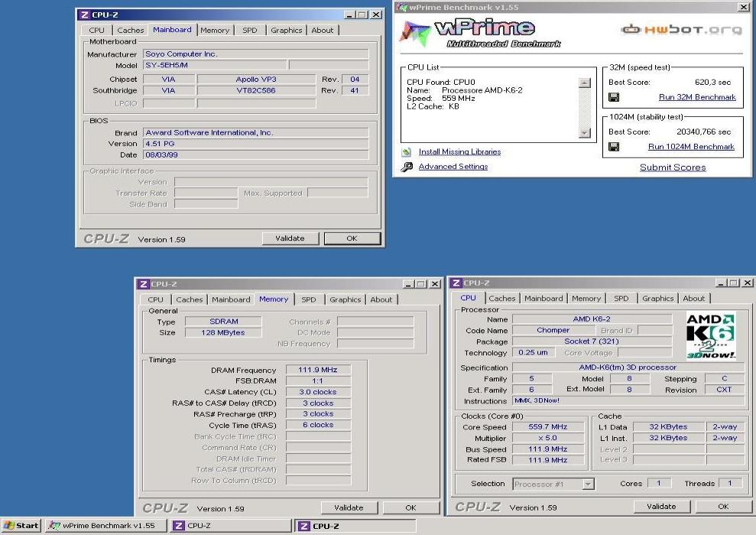Click the VT82C586 southbridge field
The image size is (756, 535).
click(256, 91)
